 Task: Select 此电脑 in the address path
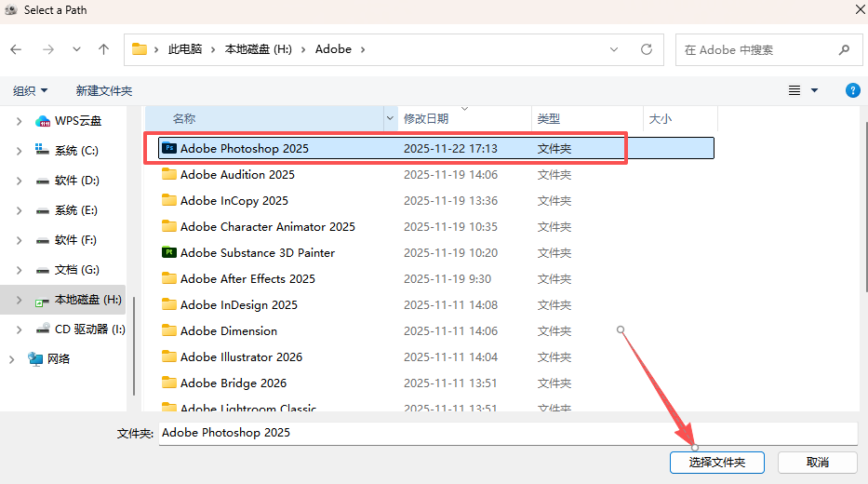tap(185, 49)
